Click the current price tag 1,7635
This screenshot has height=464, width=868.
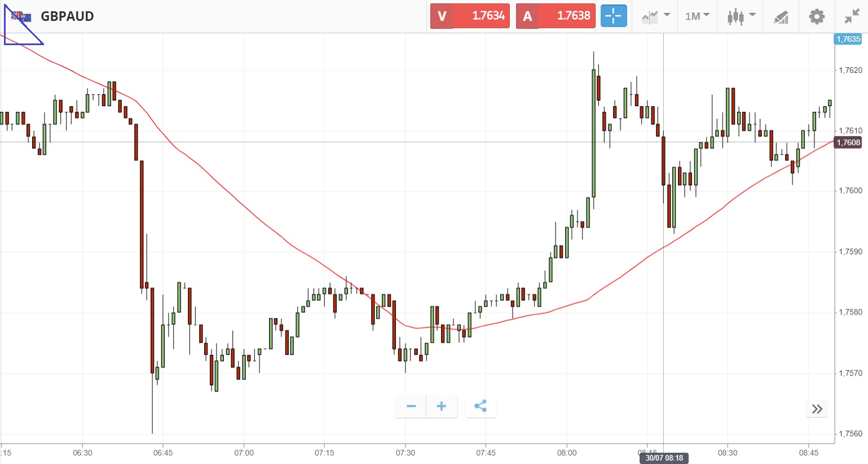pos(848,39)
